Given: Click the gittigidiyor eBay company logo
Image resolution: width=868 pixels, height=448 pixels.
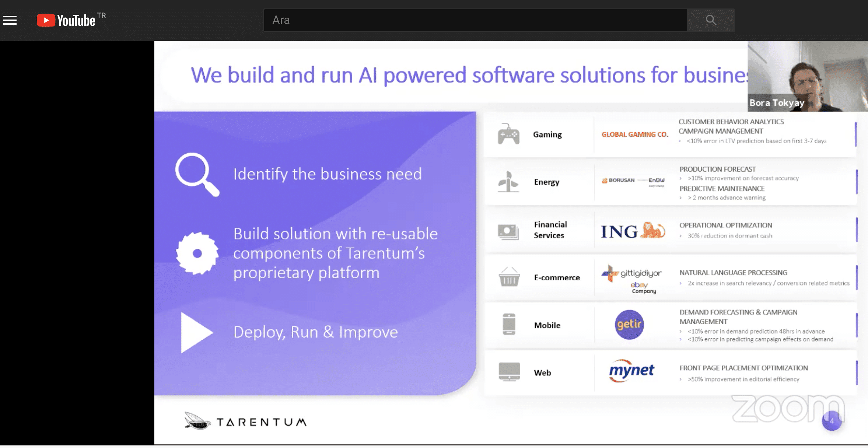Looking at the screenshot, I should point(631,279).
